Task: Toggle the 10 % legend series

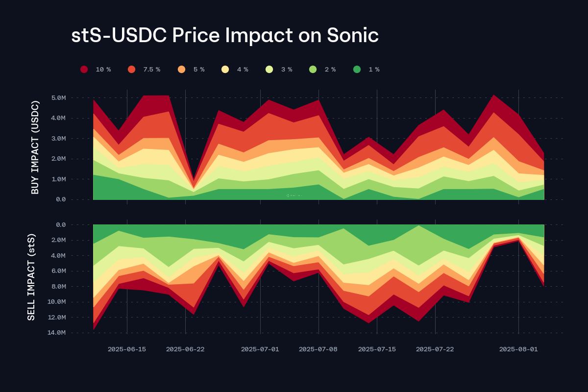Action: tap(84, 70)
